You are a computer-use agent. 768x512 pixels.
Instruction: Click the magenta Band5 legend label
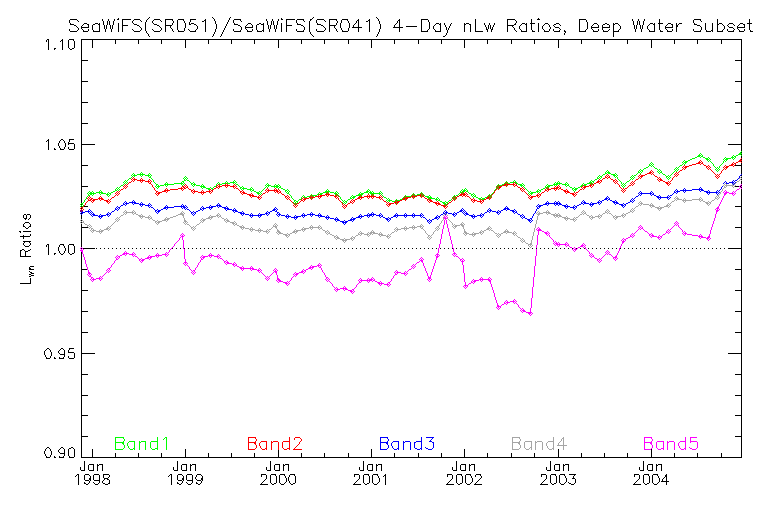(671, 444)
